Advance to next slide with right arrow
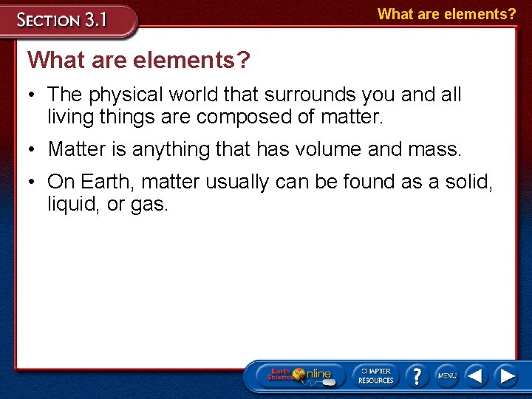Image resolution: width=532 pixels, height=399 pixels. pos(506,376)
